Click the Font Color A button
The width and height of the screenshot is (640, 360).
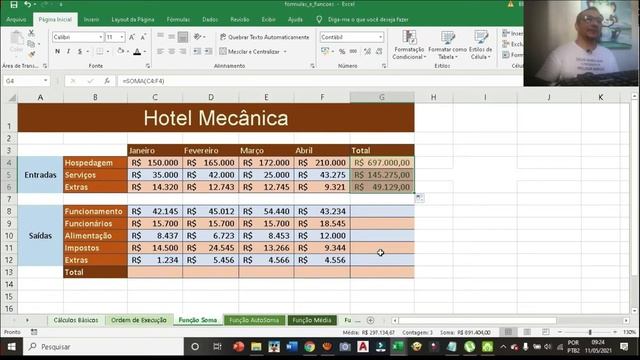(x=137, y=51)
